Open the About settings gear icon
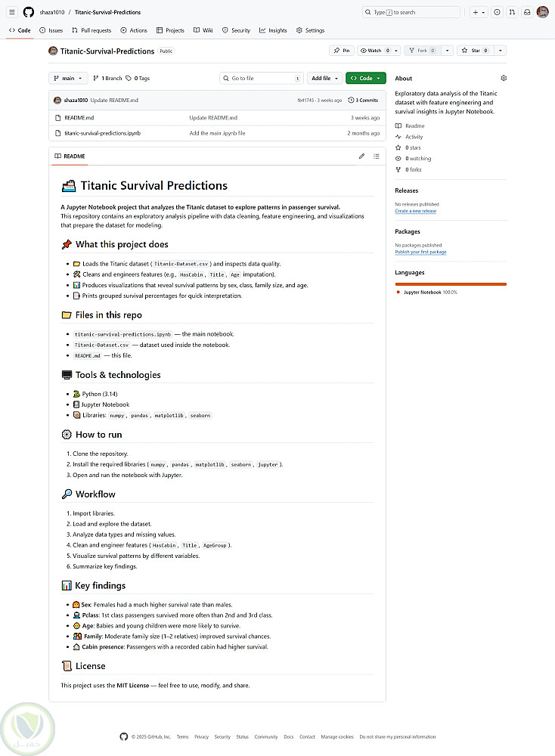Screen dimensions: 555x756 (504, 78)
